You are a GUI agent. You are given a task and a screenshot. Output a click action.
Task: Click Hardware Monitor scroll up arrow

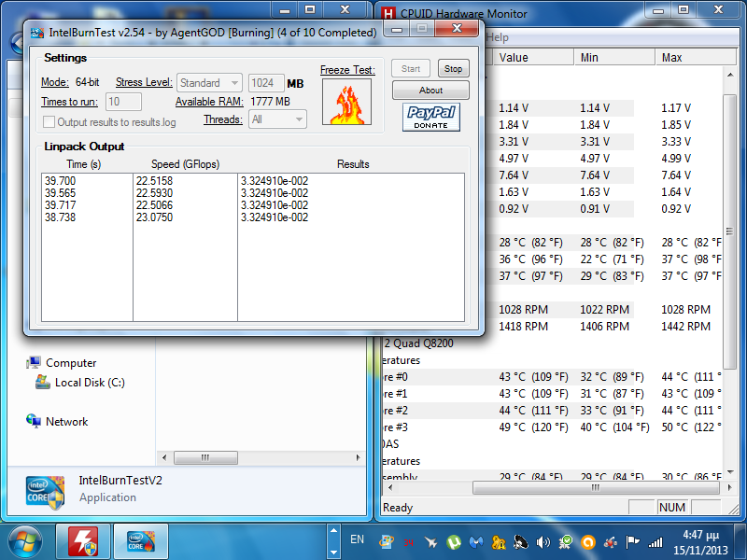[x=730, y=75]
